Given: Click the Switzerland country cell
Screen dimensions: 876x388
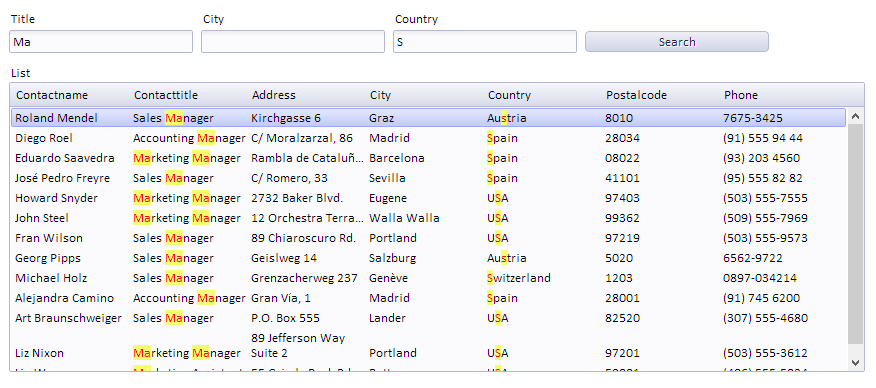Looking at the screenshot, I should [x=519, y=278].
